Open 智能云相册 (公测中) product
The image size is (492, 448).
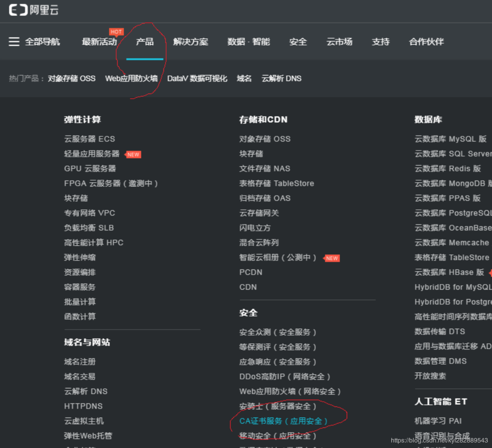tap(278, 258)
